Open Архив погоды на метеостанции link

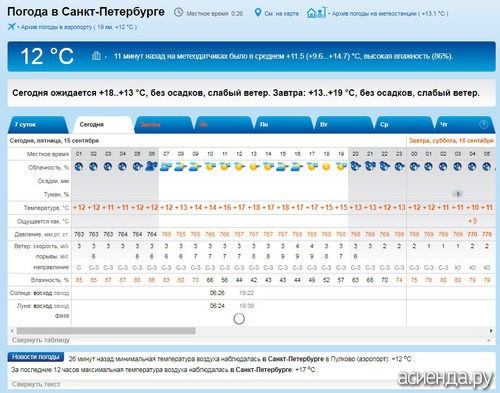click(390, 14)
